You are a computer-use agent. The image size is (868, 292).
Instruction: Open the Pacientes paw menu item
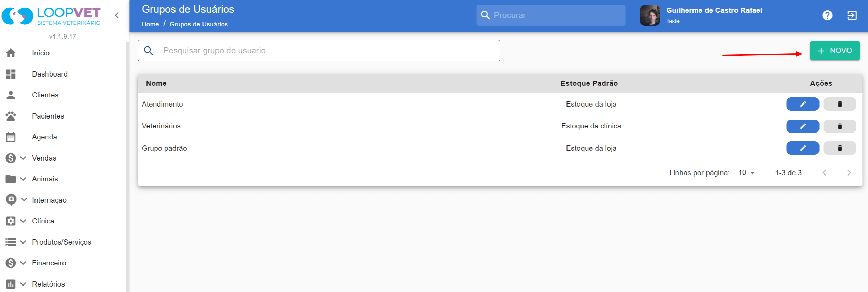[x=48, y=116]
